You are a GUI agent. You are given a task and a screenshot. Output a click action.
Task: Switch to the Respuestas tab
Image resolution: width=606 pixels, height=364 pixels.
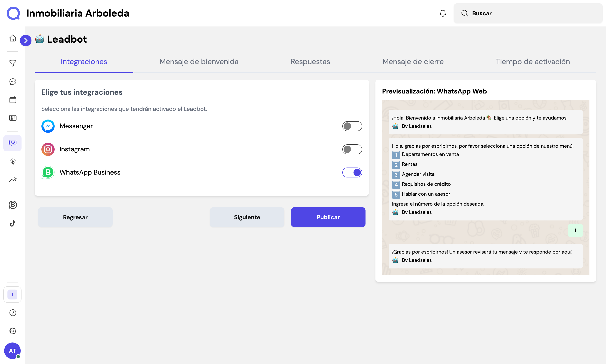click(x=310, y=62)
